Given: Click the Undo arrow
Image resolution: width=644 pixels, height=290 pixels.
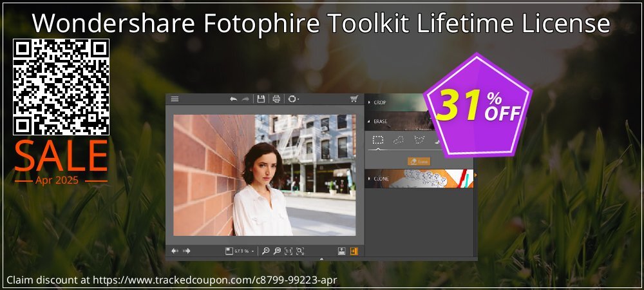Looking at the screenshot, I should [233, 99].
